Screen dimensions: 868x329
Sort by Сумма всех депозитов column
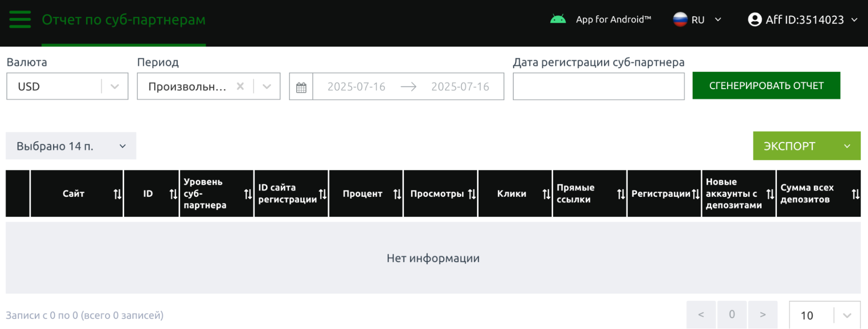click(x=855, y=194)
